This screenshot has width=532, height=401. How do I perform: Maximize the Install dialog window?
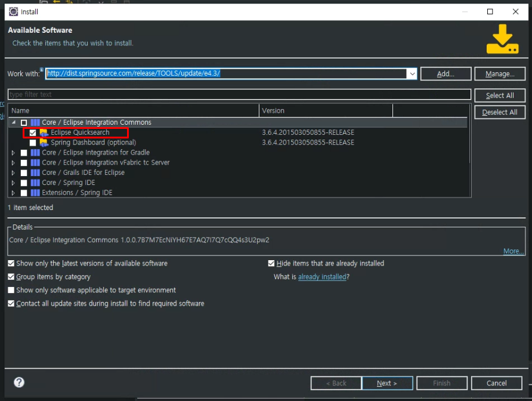coord(490,11)
